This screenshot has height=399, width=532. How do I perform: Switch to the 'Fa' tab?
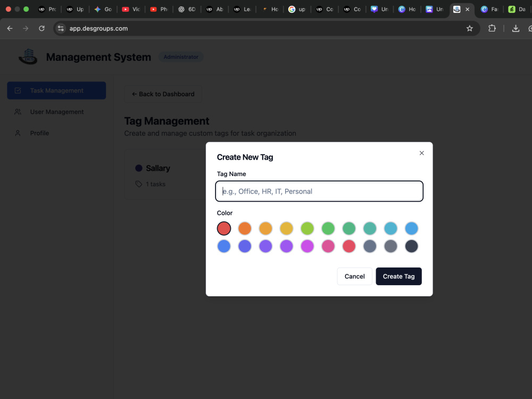tap(489, 9)
